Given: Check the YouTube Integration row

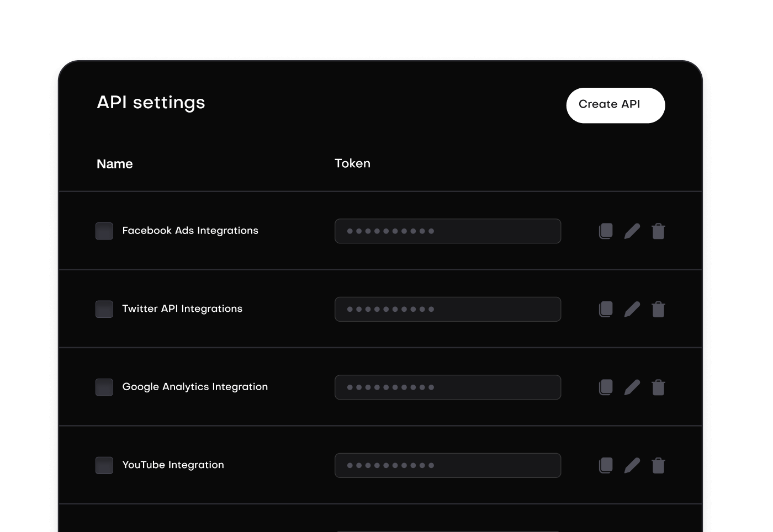Looking at the screenshot, I should click(x=104, y=465).
